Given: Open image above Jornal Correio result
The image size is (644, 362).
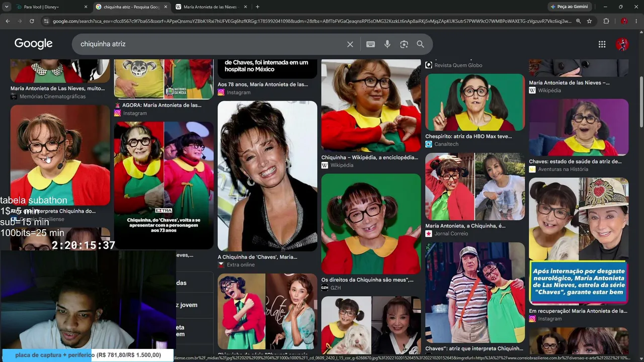Looking at the screenshot, I should click(x=475, y=187).
